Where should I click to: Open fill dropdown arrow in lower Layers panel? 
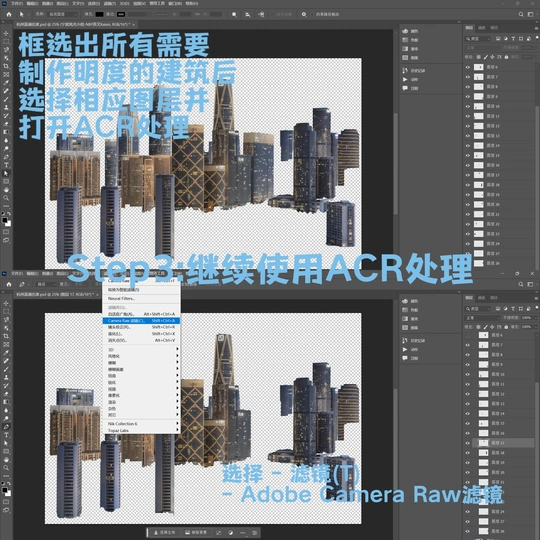point(535,327)
